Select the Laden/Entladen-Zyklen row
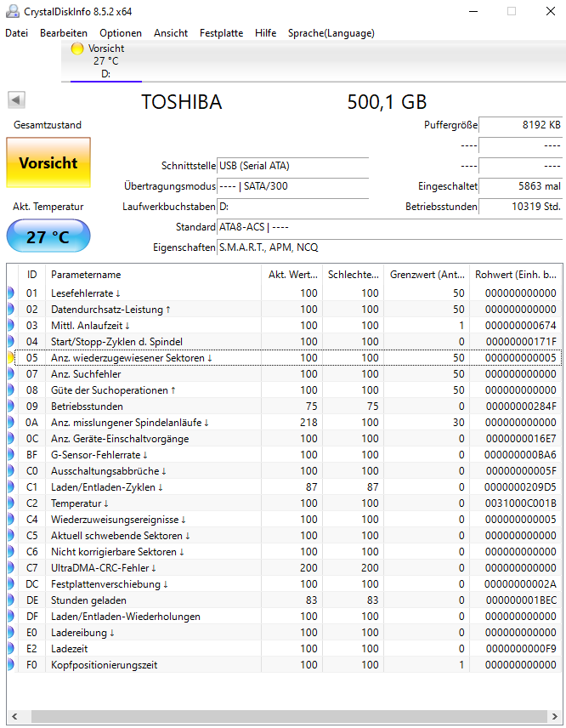Screen dimensions: 566x728 point(285,487)
